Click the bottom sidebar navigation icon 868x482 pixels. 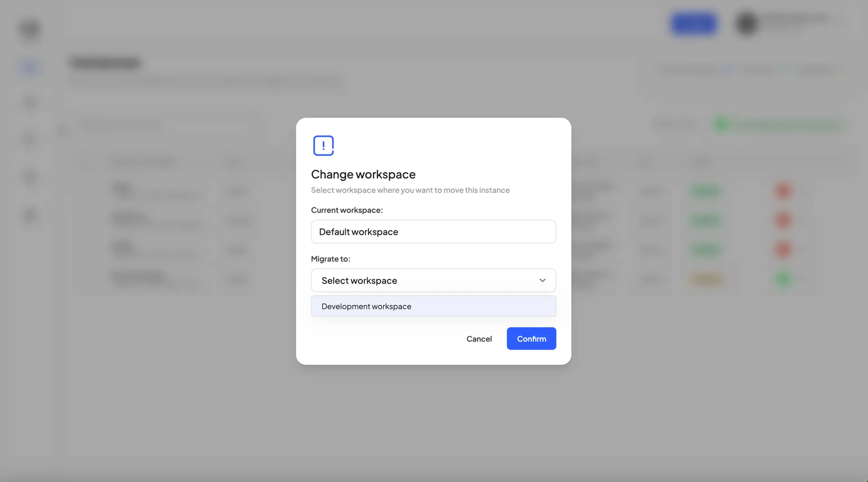point(29,215)
